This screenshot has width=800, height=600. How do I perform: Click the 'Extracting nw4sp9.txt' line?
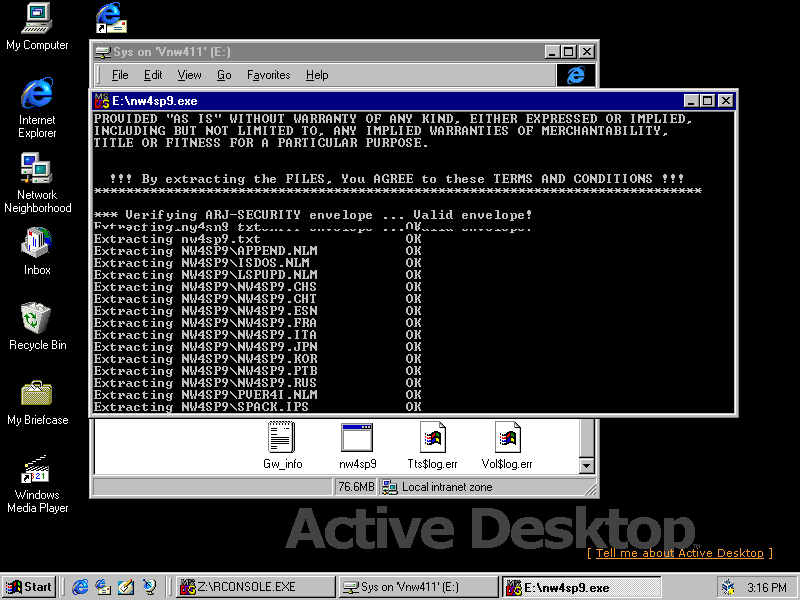[258, 239]
